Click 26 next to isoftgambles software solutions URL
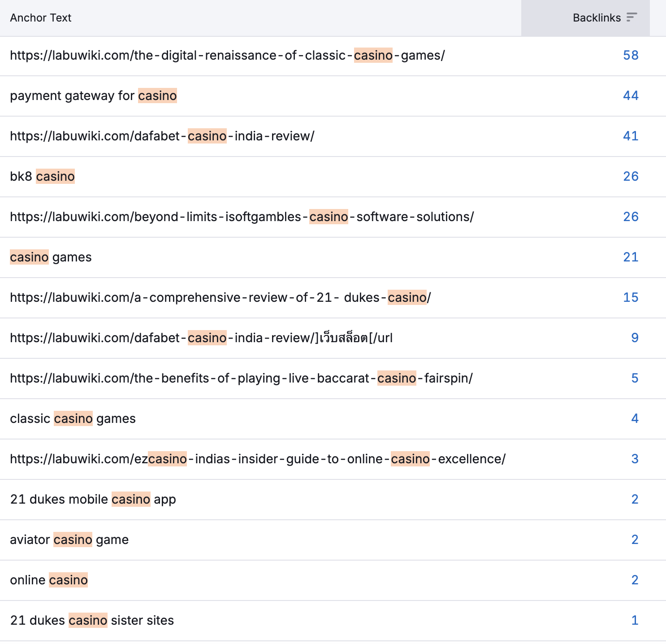 click(631, 217)
